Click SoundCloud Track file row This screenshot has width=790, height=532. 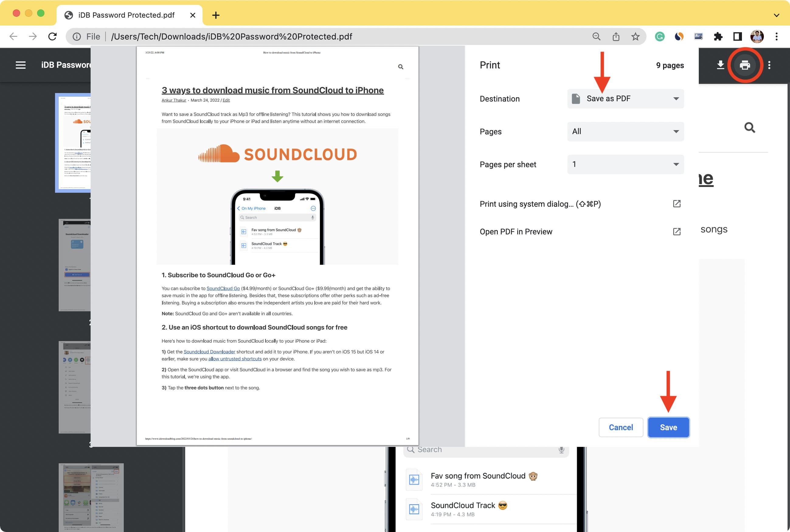[491, 509]
